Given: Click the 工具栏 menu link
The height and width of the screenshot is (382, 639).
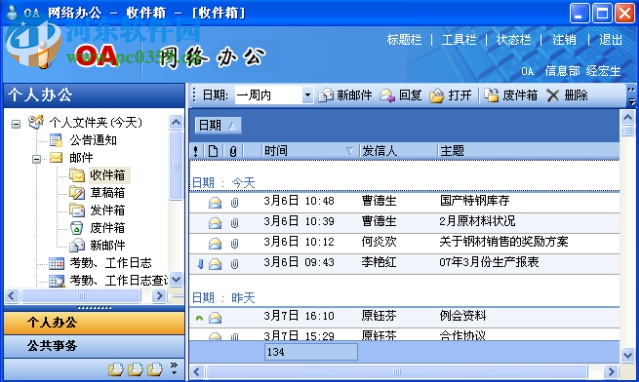Looking at the screenshot, I should click(x=459, y=40).
